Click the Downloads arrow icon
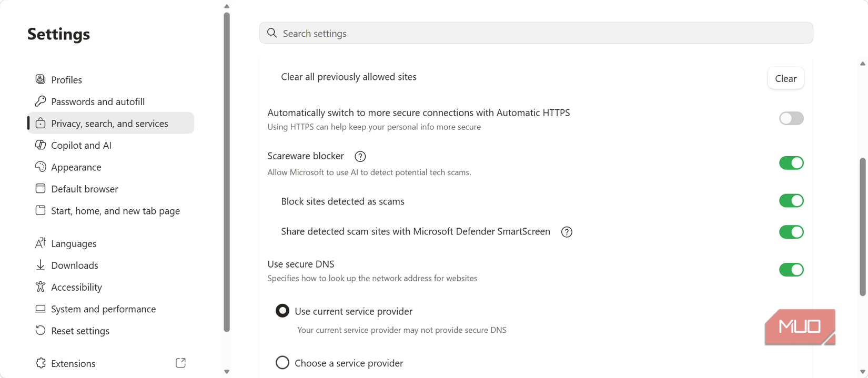This screenshot has height=378, width=868. pos(40,265)
